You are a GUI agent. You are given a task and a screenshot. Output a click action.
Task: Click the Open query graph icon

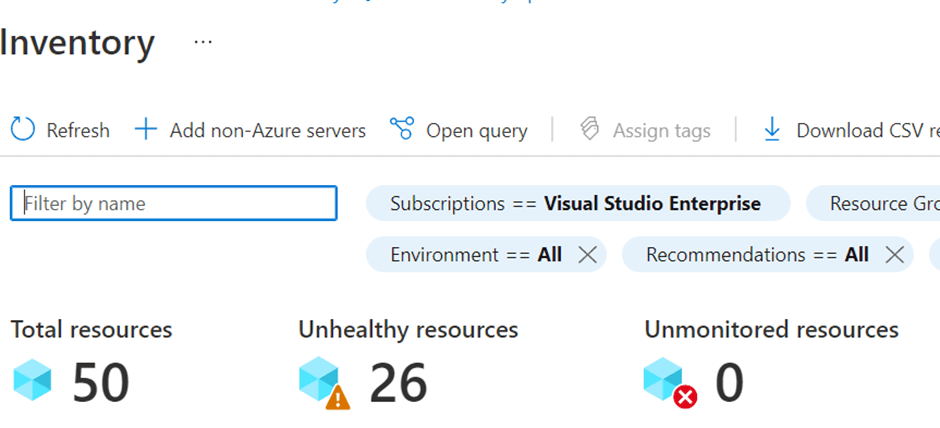(402, 129)
